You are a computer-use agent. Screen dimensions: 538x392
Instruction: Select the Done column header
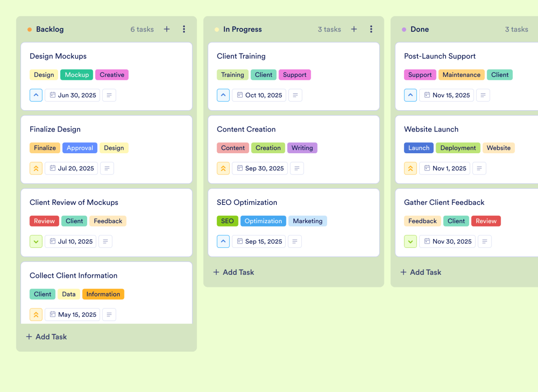(x=420, y=29)
